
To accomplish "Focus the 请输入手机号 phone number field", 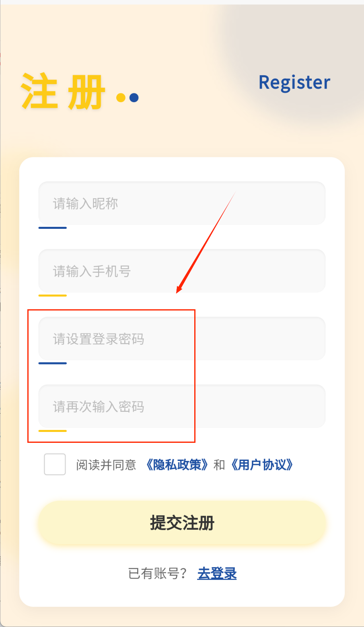I will (x=182, y=271).
